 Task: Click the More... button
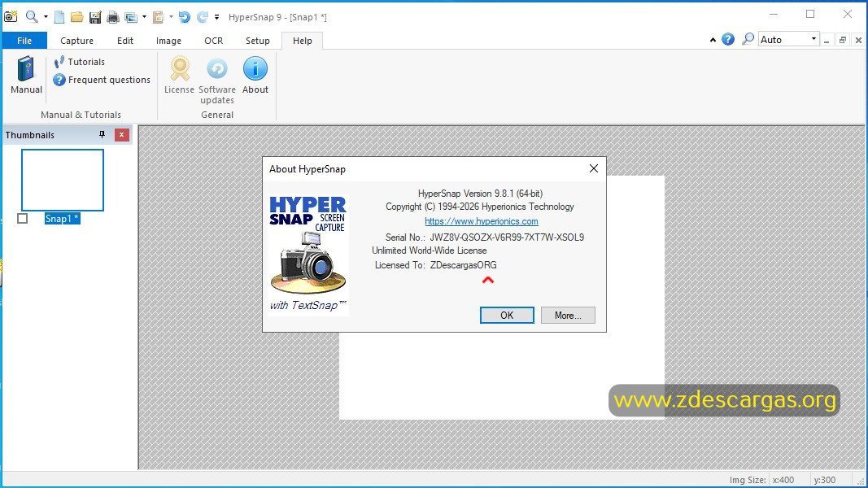(x=568, y=316)
